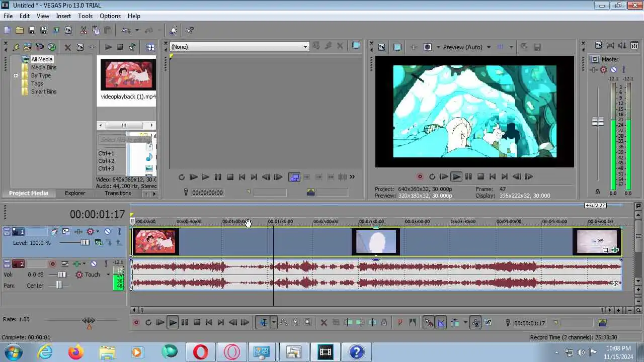Screen dimensions: 644x362
Task: Open the File menu
Action: tap(8, 16)
